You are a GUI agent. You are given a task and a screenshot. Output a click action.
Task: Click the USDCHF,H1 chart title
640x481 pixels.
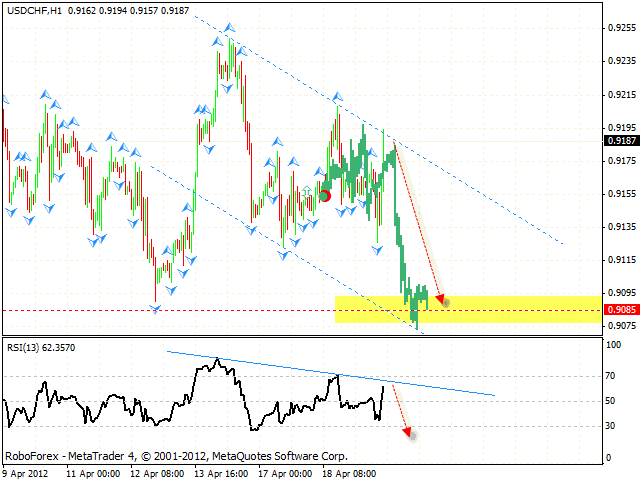[x=35, y=8]
